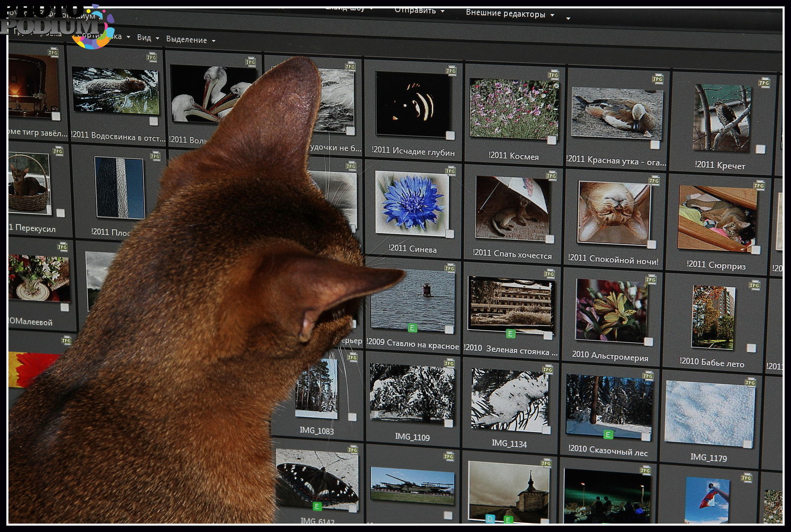Click the JPG badge on Зеленая стоянка thumbnail
Screen dimensions: 791x532
[x=550, y=274]
